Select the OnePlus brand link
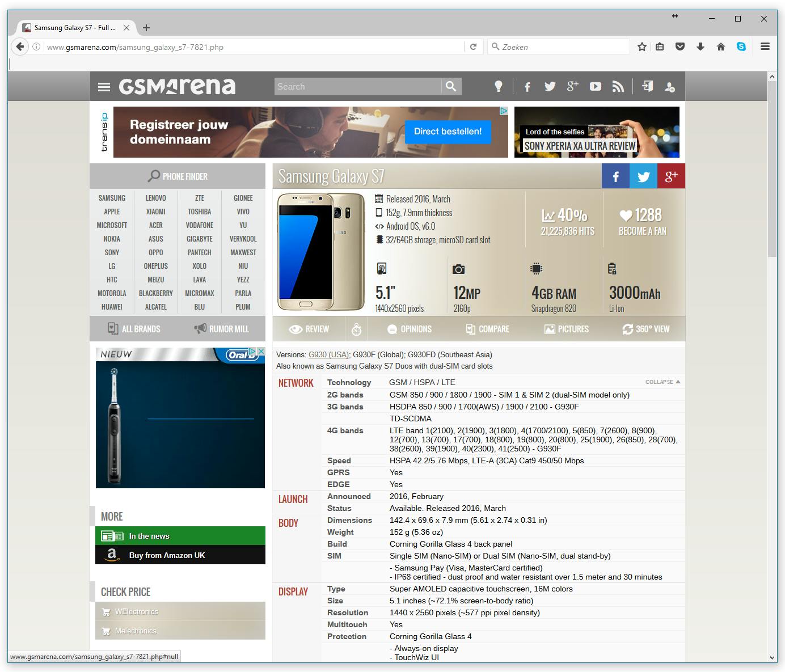Image resolution: width=785 pixels, height=672 pixels. pyautogui.click(x=156, y=266)
